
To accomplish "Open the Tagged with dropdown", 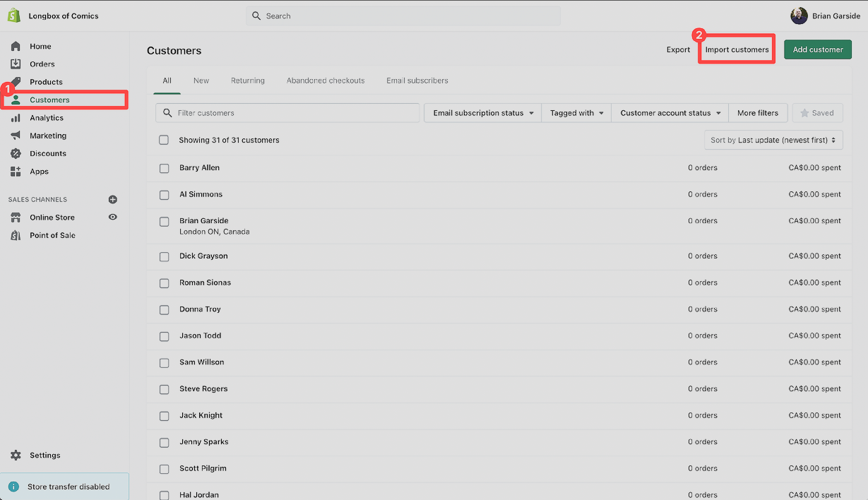I will click(x=576, y=113).
